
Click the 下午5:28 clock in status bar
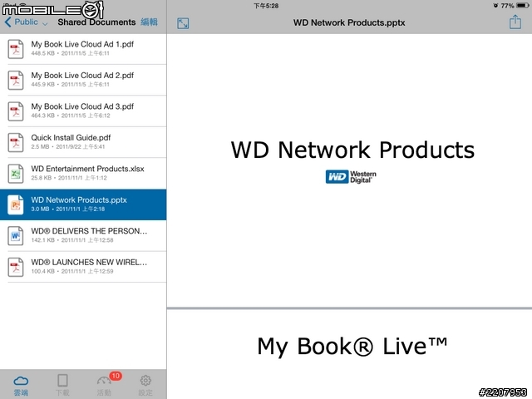(266, 6)
